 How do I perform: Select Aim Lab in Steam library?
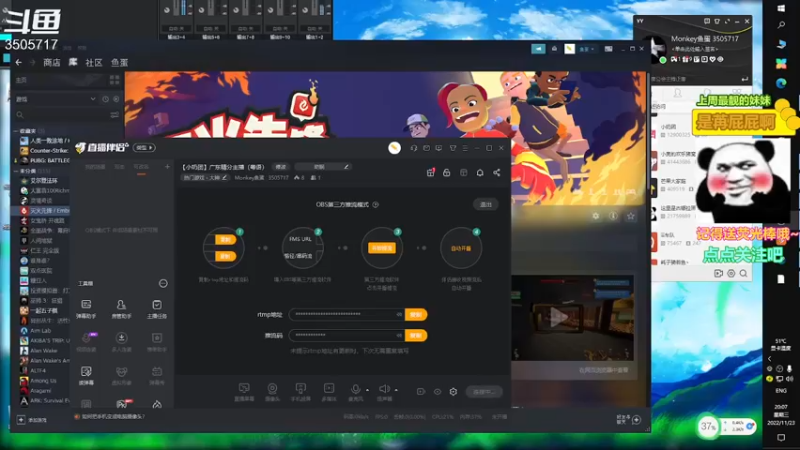(x=41, y=331)
